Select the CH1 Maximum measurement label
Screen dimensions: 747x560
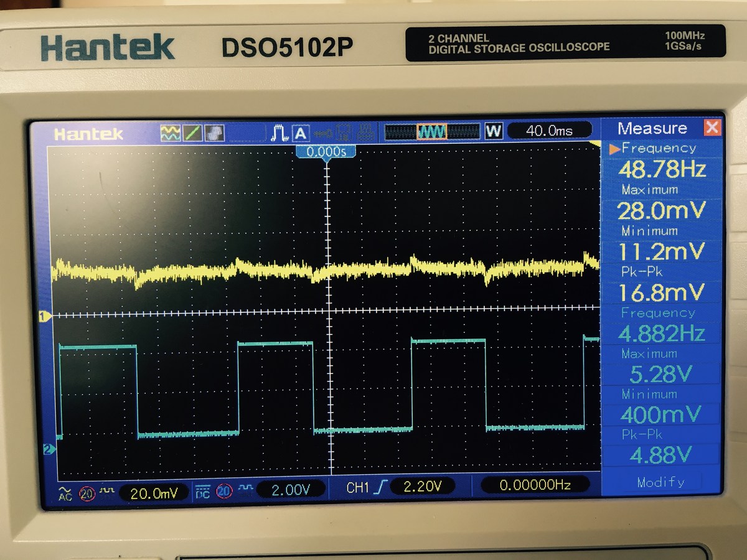(649, 189)
